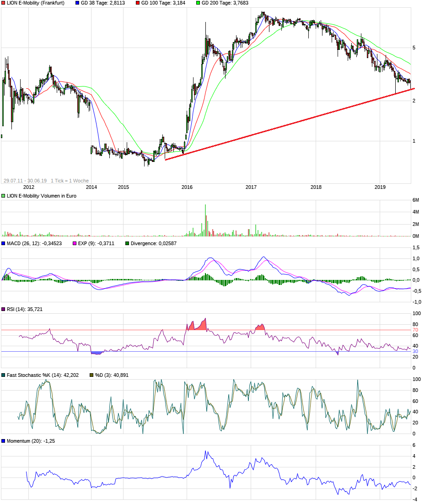Click the magenta EXP (9) legend swatch

click(x=75, y=243)
